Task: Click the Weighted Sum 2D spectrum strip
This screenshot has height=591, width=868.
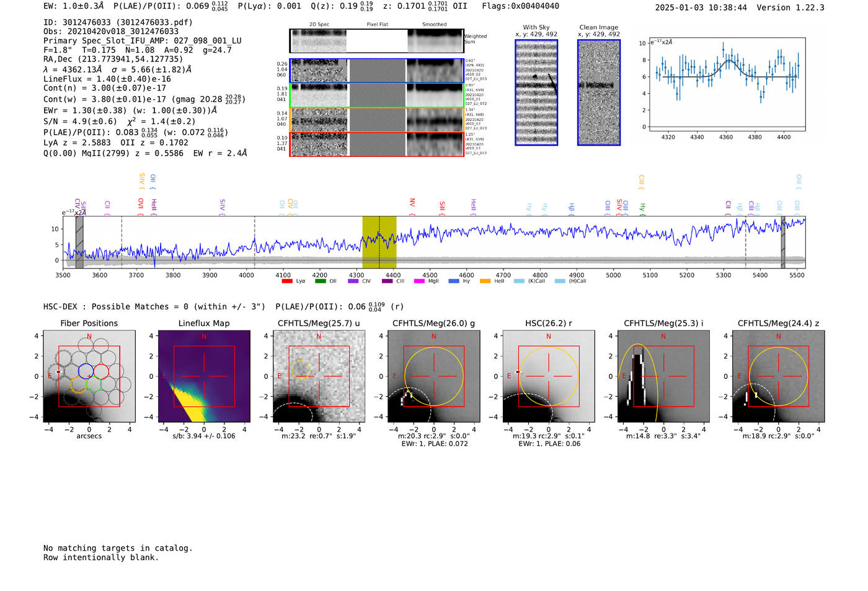Action: tap(376, 41)
